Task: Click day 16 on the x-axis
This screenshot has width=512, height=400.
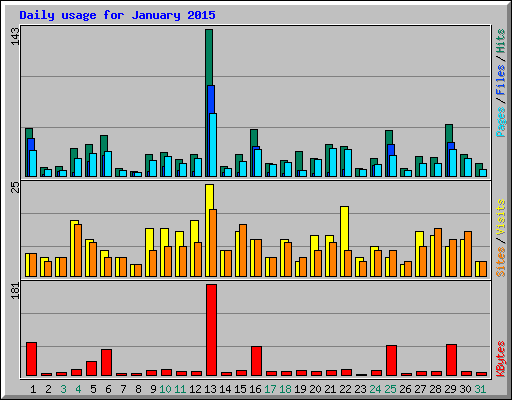Action: (255, 389)
